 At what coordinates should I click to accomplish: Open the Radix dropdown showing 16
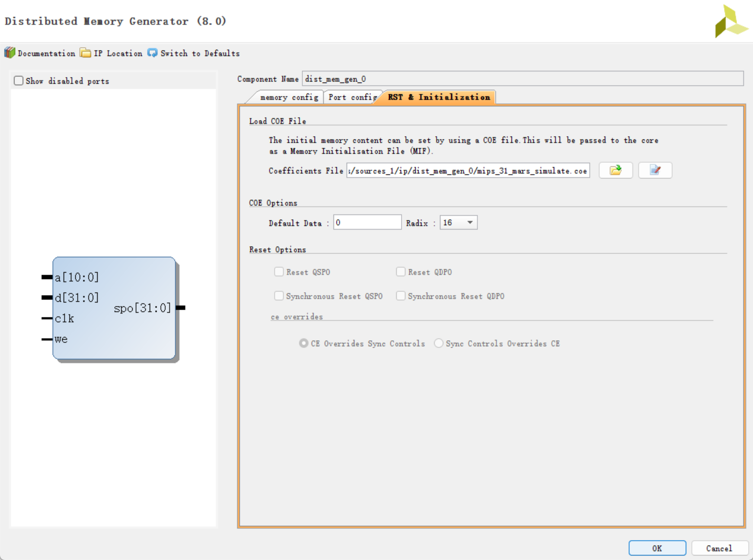tap(458, 223)
